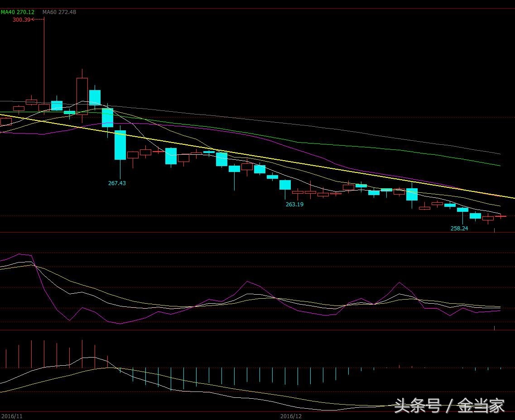Click the MA40 270.12 indicator label
515x420 pixels.
click(x=18, y=12)
